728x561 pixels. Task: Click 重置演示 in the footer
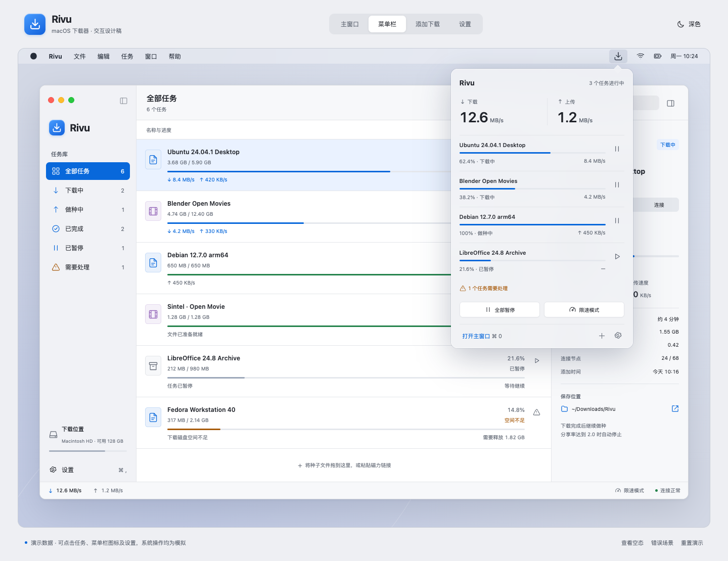click(692, 543)
